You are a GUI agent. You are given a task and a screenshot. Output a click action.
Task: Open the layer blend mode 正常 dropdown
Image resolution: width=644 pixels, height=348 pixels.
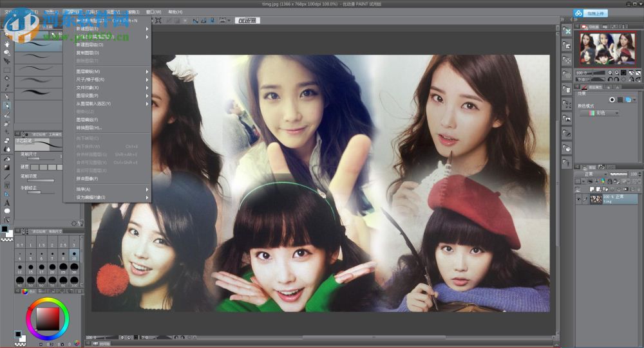(591, 174)
